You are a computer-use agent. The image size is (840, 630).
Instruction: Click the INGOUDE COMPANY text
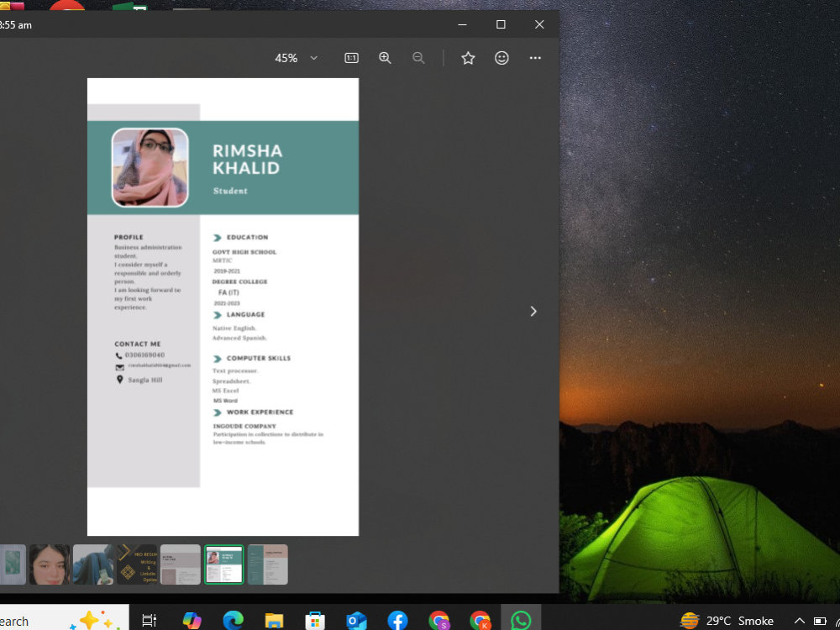pyautogui.click(x=244, y=427)
